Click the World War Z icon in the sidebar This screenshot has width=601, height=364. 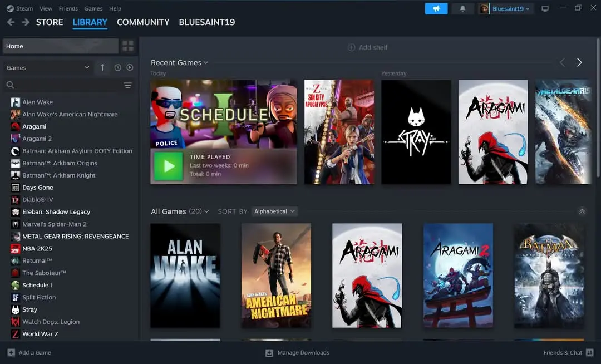16,334
